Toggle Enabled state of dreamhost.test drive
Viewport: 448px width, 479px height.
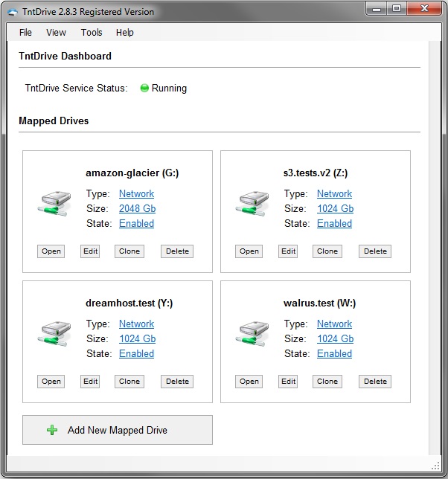coord(136,353)
